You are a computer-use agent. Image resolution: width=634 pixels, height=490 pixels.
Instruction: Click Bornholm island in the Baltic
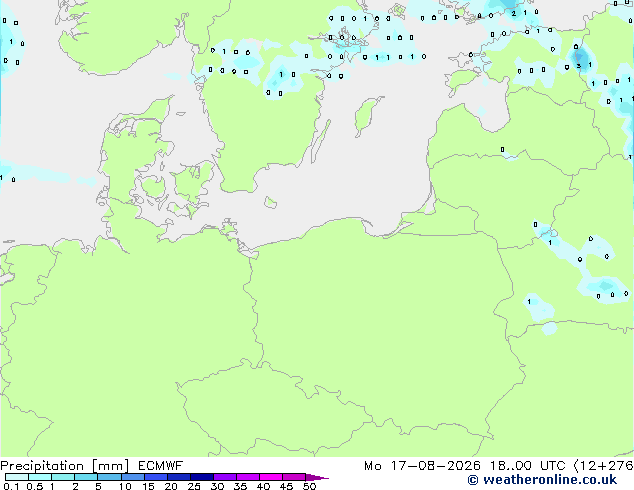[271, 202]
